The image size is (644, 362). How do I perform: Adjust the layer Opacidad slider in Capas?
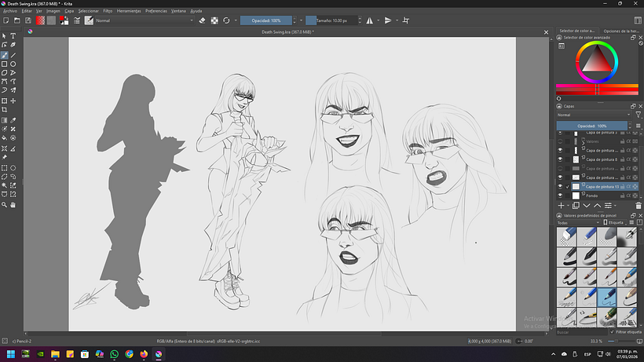click(592, 126)
